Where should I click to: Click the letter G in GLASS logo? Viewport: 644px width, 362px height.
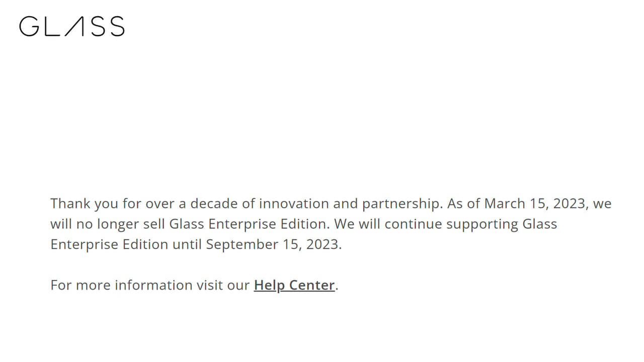[x=29, y=28]
